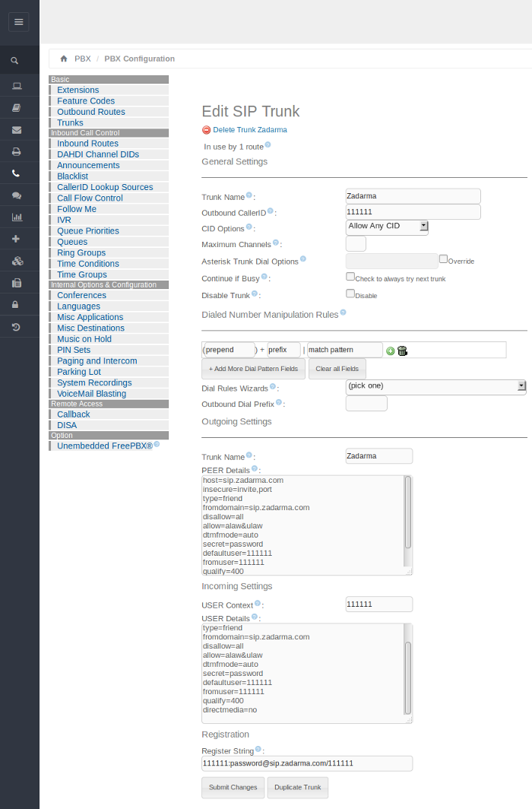Click the red delete icon beside Delete Trunk
This screenshot has width=532, height=809.
pos(206,130)
